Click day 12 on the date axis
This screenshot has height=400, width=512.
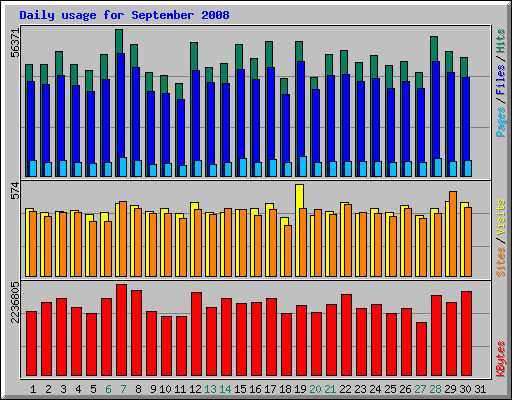195,389
